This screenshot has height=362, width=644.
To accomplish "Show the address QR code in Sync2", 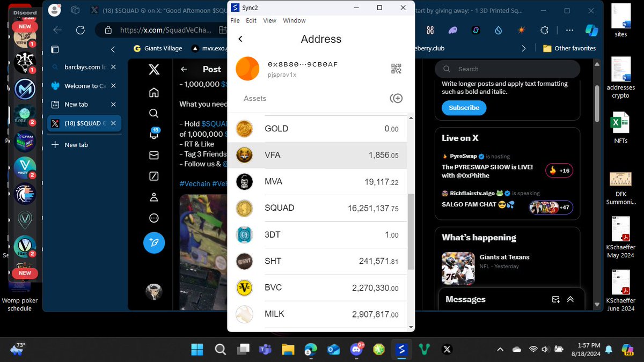I will (x=396, y=69).
